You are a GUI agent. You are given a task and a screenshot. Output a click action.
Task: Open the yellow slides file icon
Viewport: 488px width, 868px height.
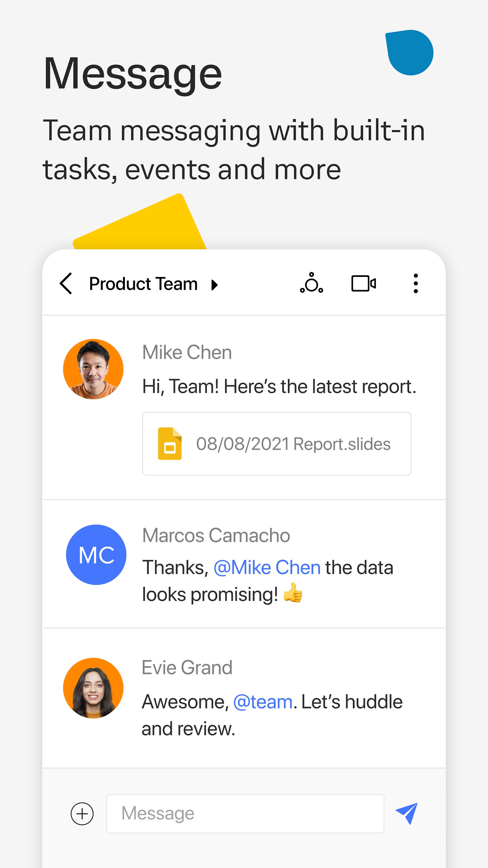pos(170,444)
